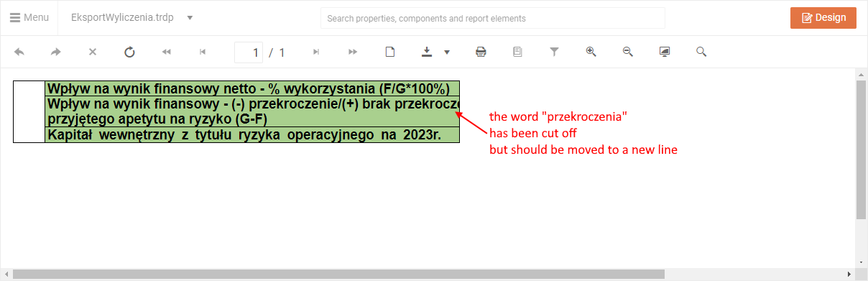Refresh the report preview
The width and height of the screenshot is (868, 281).
(129, 52)
